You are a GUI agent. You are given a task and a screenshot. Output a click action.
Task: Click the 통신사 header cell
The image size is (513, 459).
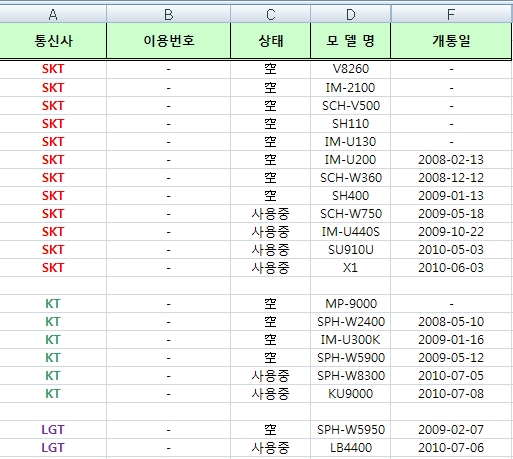click(x=53, y=41)
